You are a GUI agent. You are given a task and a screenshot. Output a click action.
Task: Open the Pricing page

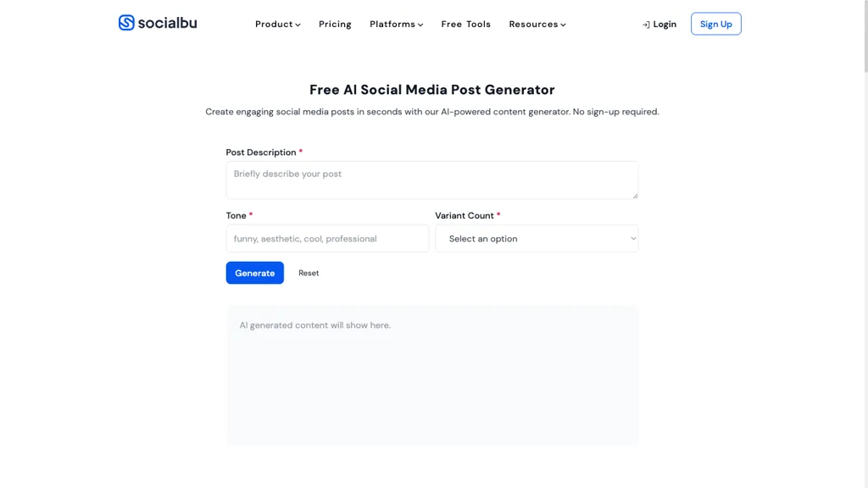pos(334,24)
